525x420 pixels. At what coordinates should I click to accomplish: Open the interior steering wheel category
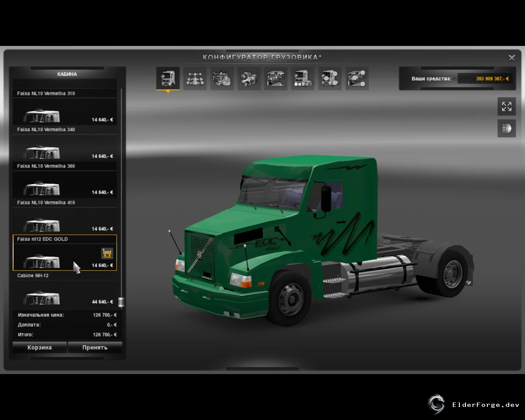[x=276, y=78]
